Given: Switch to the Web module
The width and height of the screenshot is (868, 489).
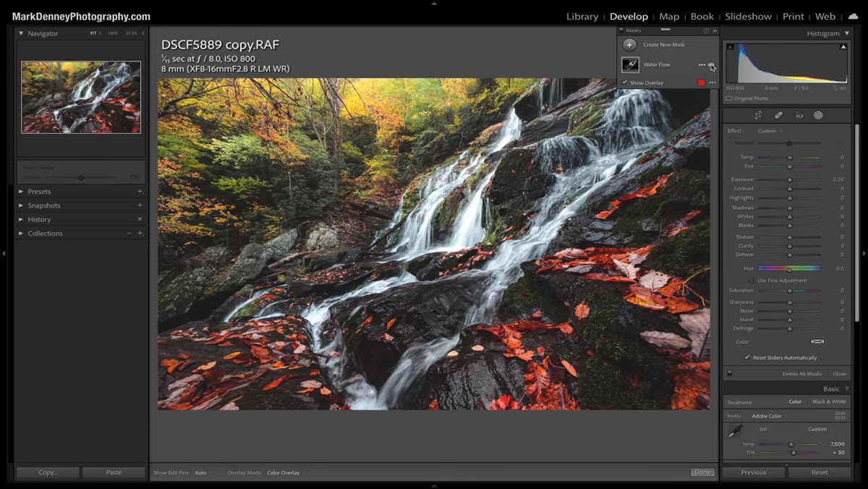Looking at the screenshot, I should (825, 17).
